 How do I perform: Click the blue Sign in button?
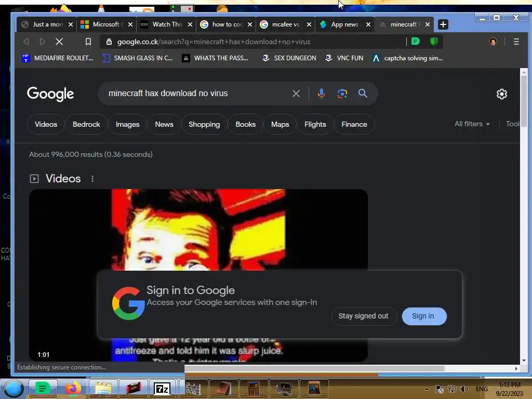click(x=424, y=316)
